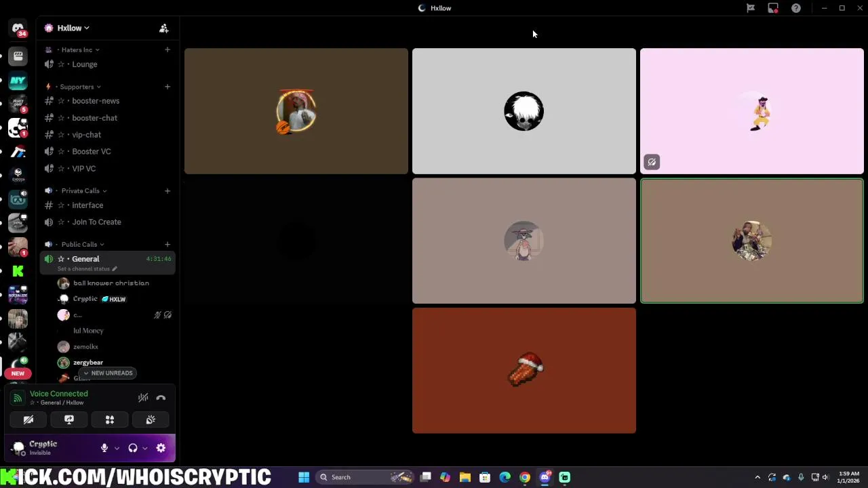Open microphone input device dropdown arrow
Viewport: 868px width, 488px height.
tap(117, 448)
